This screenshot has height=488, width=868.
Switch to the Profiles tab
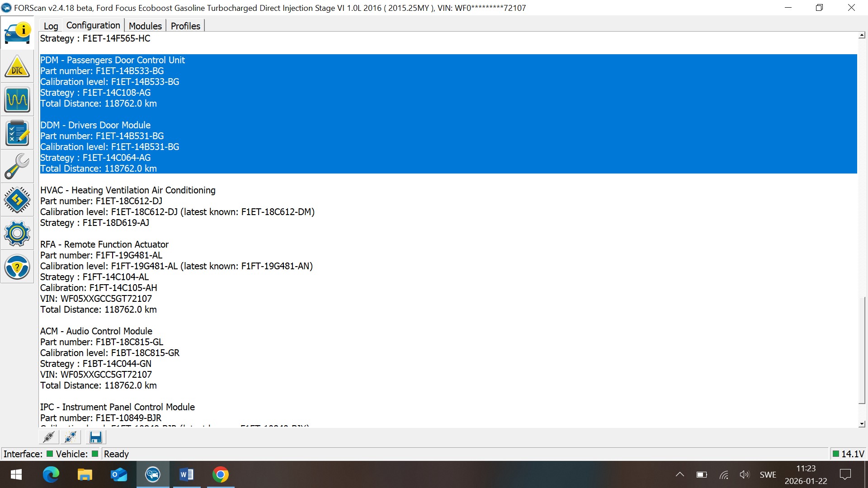pyautogui.click(x=185, y=26)
